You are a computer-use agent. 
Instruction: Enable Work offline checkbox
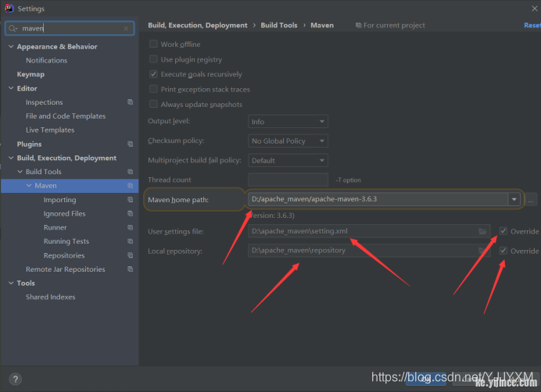pyautogui.click(x=153, y=44)
